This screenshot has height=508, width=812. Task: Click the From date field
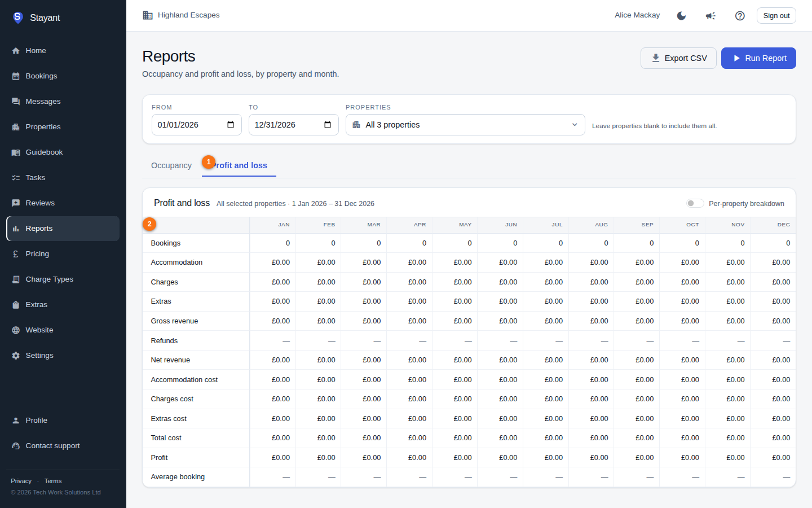[196, 125]
